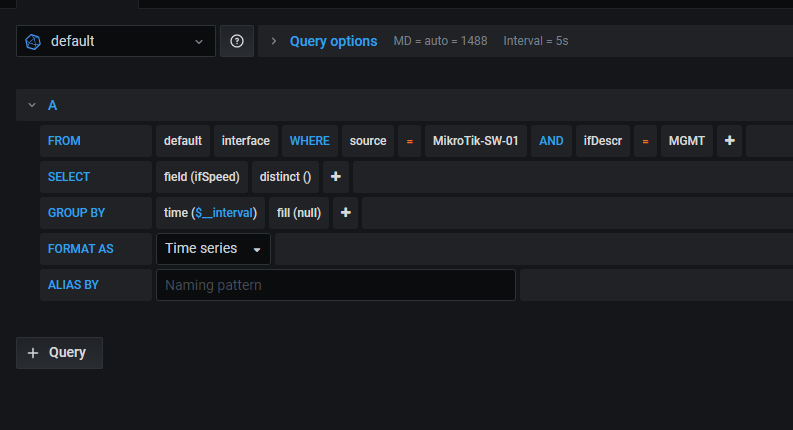793x430 pixels.
Task: Add a SELECT function with plus icon
Action: point(336,177)
